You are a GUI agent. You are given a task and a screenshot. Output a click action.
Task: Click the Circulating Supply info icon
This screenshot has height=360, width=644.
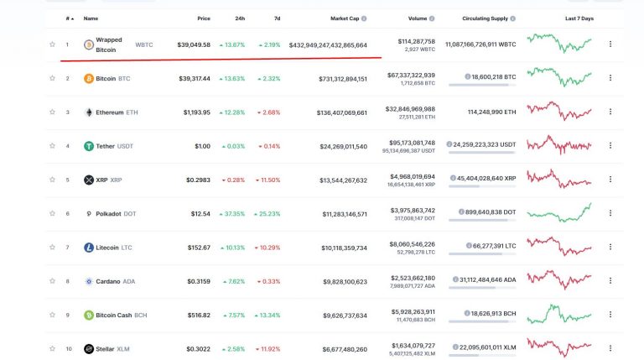coord(512,18)
